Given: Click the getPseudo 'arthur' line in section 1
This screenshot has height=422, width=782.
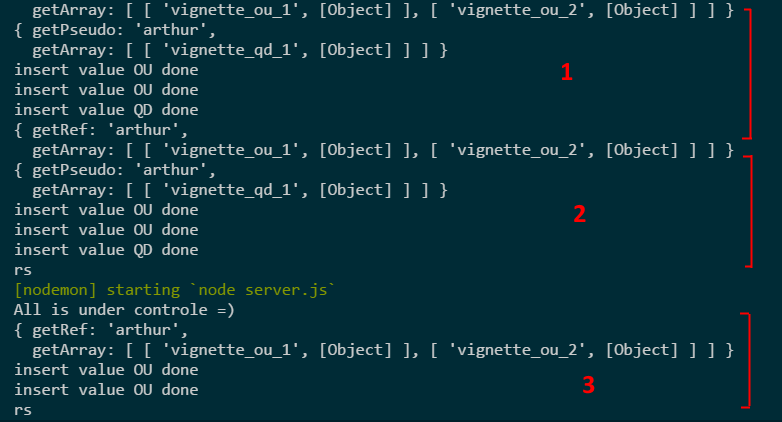Looking at the screenshot, I should 115,30.
